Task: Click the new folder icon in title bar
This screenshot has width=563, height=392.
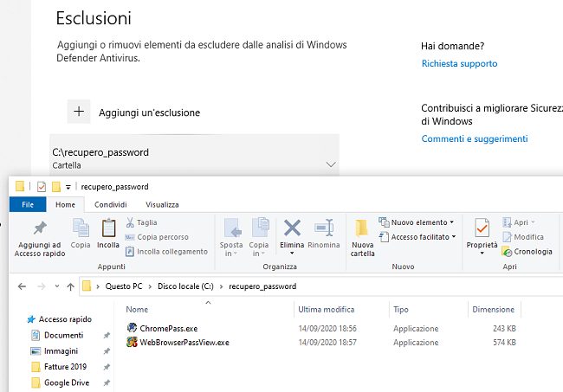Action: coord(56,187)
